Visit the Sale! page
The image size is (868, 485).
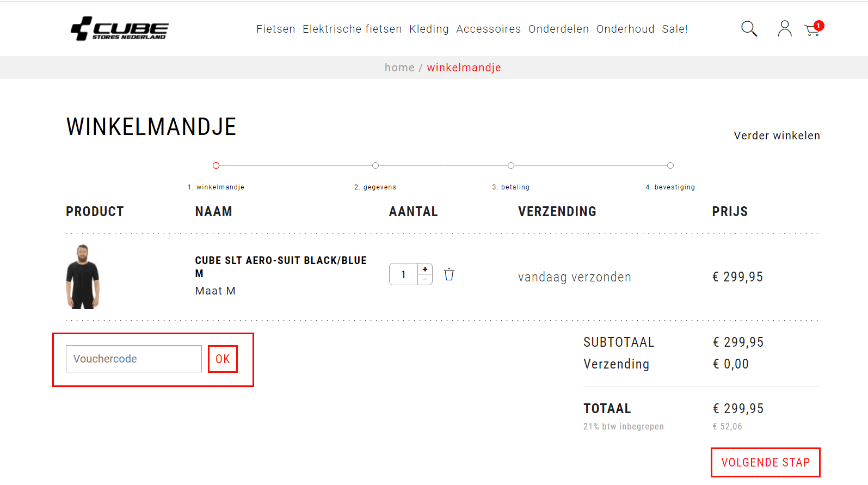[x=675, y=29]
